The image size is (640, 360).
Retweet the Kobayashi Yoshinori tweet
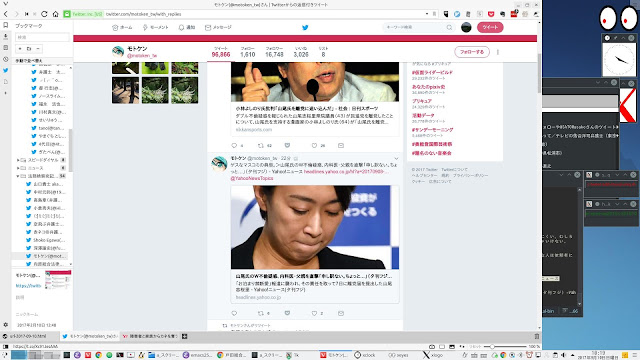point(261,145)
